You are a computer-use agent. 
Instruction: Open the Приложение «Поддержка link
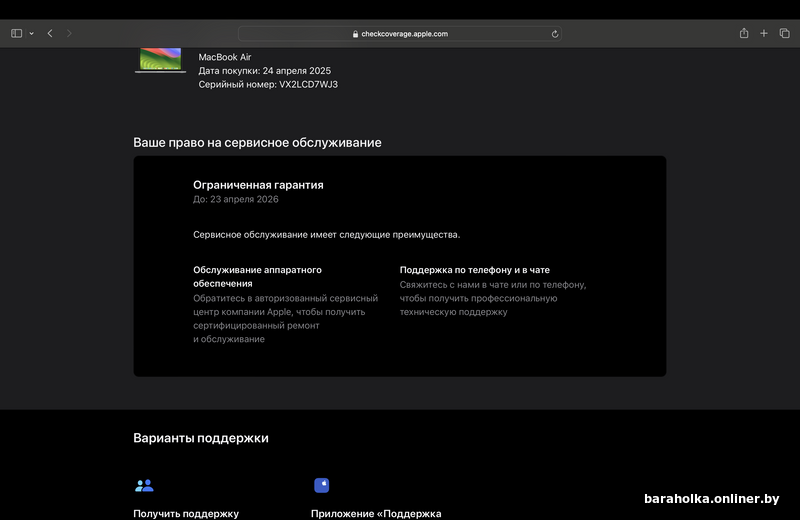click(x=376, y=513)
